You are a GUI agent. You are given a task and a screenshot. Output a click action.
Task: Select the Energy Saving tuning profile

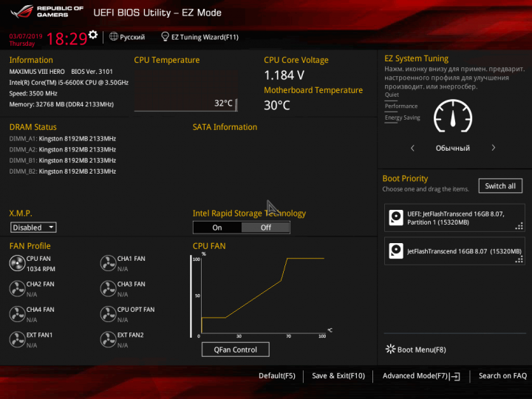point(403,117)
